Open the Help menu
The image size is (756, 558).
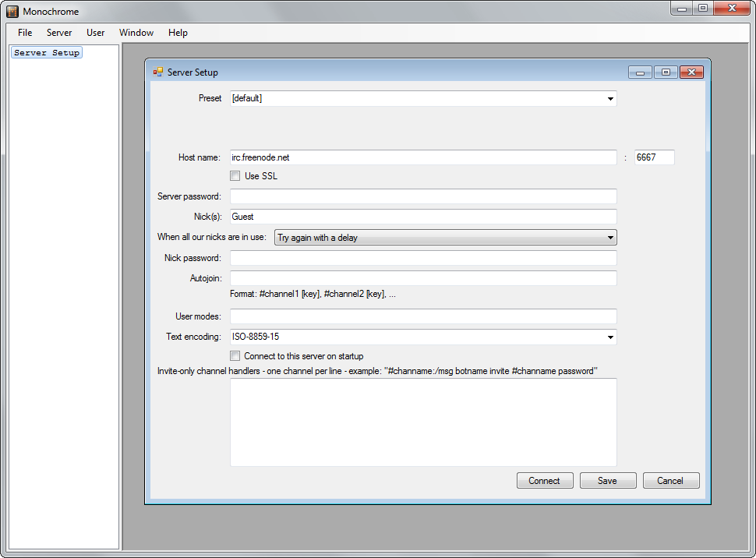click(178, 33)
